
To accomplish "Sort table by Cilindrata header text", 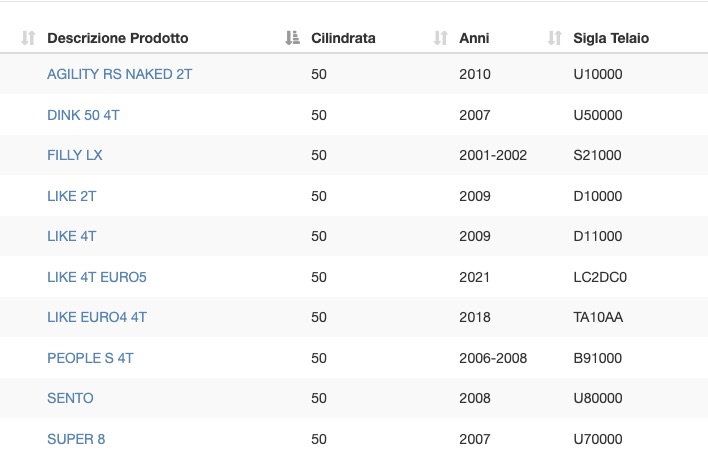I will (x=343, y=38).
